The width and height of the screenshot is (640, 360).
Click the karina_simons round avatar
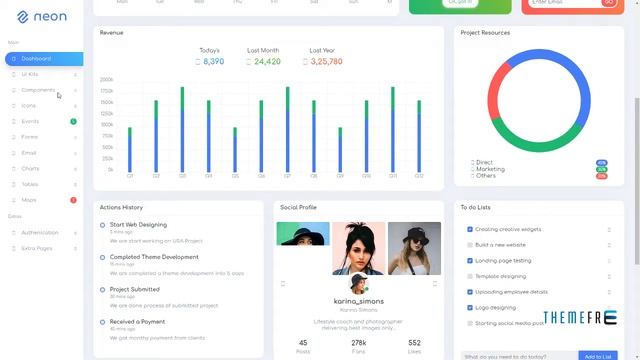tap(359, 284)
